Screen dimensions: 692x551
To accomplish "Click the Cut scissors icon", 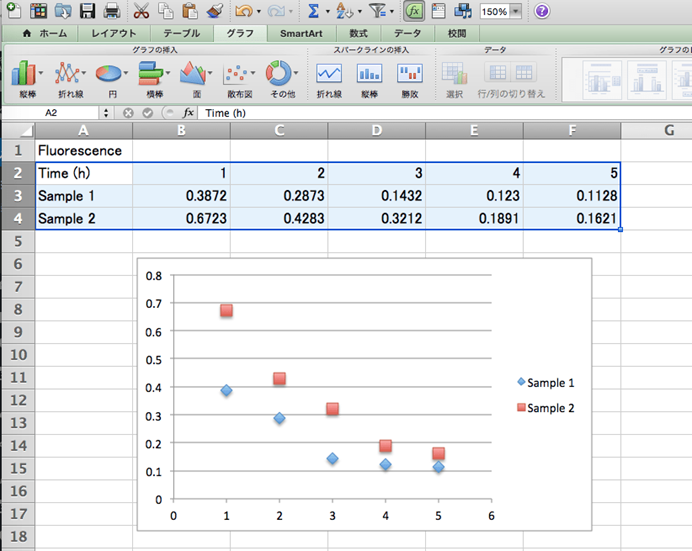I will pyautogui.click(x=141, y=12).
